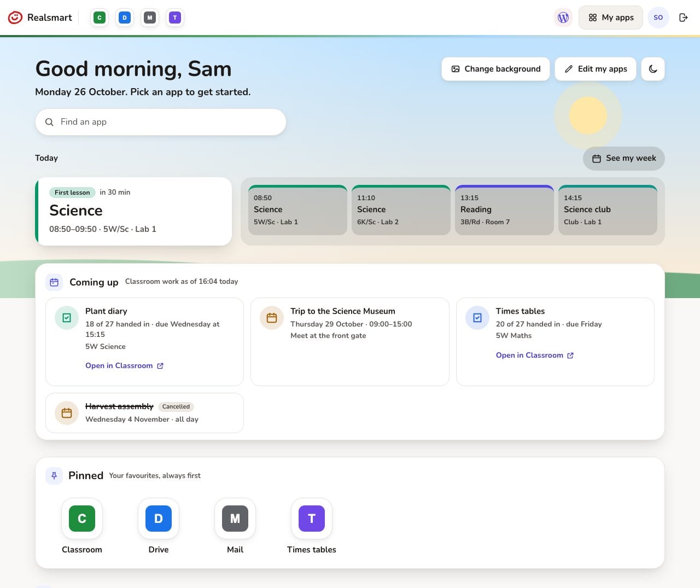This screenshot has width=700, height=588.
Task: Click the Times tables assignment icon
Action: 477,318
